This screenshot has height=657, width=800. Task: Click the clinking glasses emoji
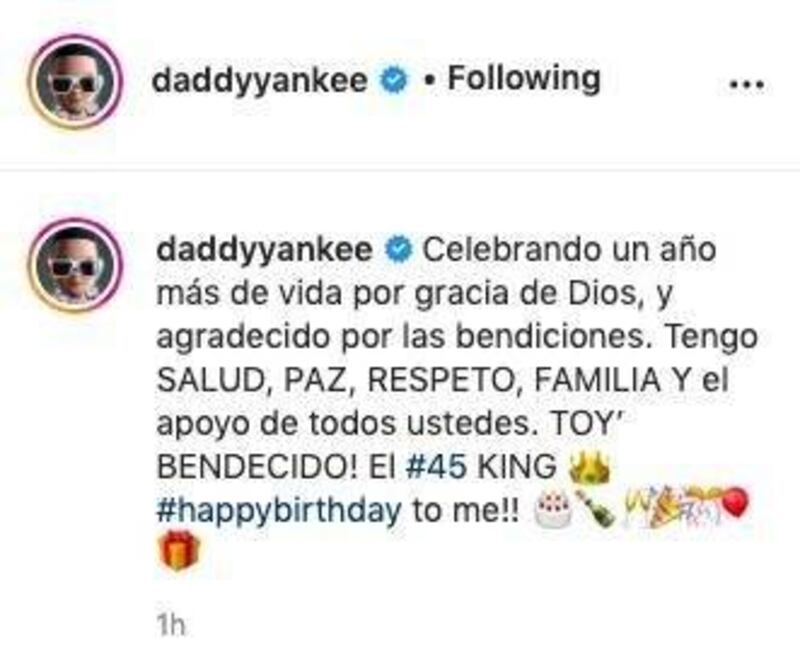pyautogui.click(x=640, y=509)
